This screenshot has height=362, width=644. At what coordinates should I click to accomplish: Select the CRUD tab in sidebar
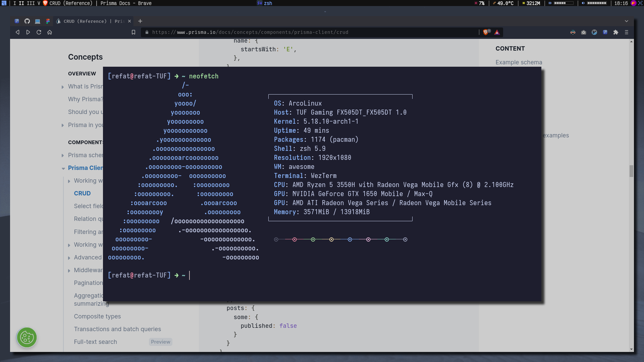point(82,193)
